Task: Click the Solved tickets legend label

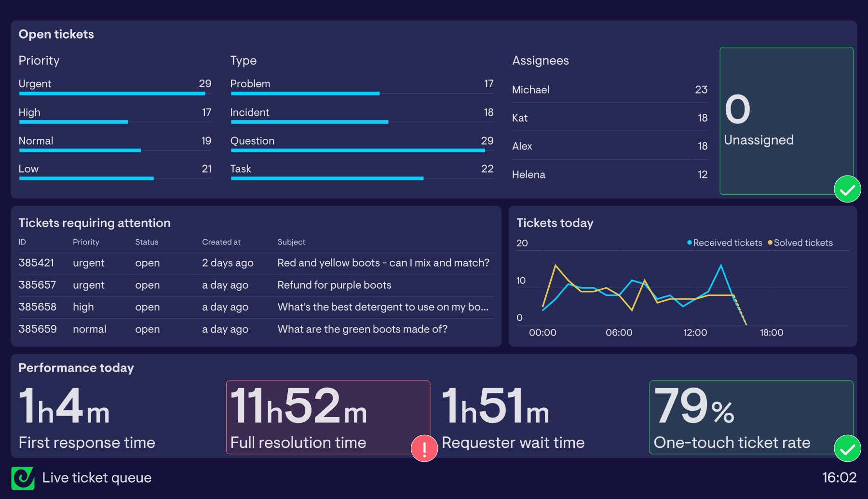Action: click(x=803, y=243)
